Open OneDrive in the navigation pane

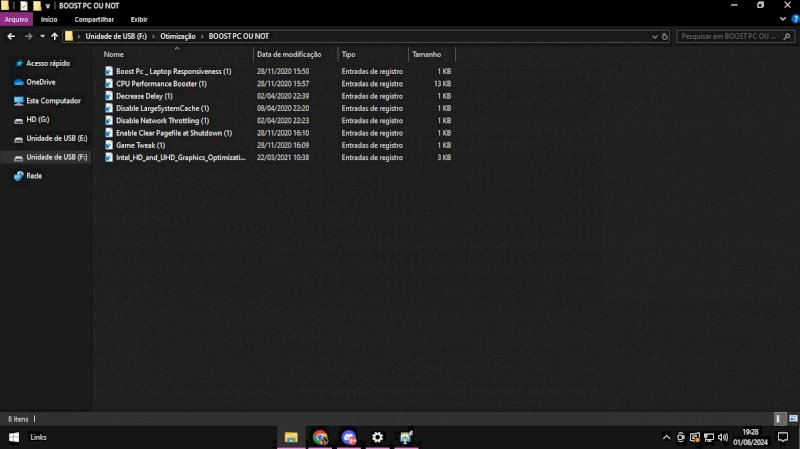(x=40, y=82)
